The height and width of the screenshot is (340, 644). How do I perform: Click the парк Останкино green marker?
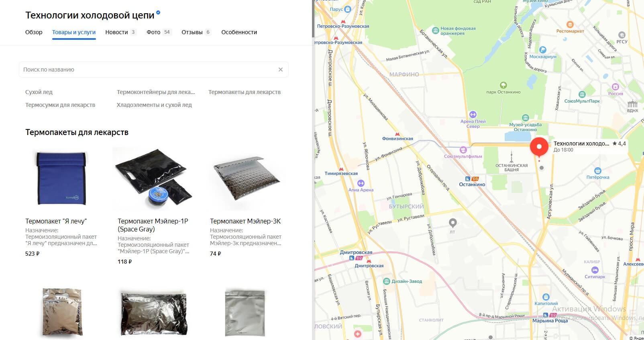pyautogui.click(x=503, y=85)
